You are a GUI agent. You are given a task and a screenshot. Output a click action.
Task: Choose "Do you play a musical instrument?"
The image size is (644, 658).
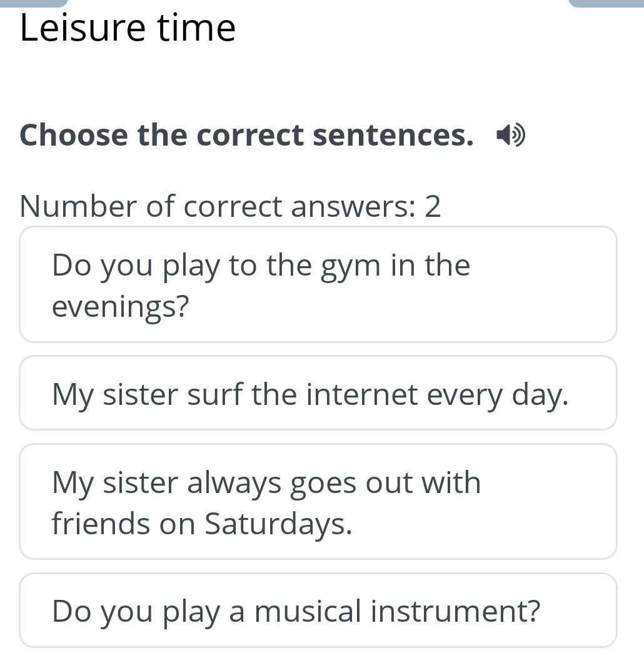(x=318, y=611)
